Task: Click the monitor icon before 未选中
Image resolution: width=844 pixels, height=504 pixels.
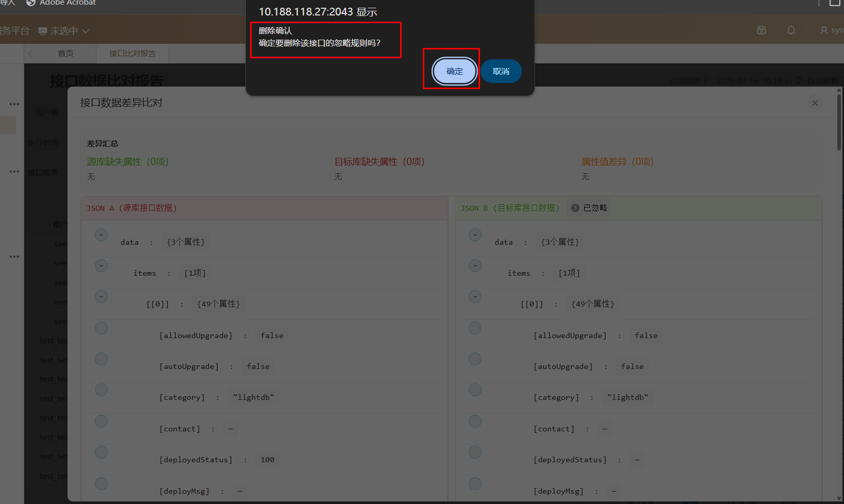Action: click(43, 31)
